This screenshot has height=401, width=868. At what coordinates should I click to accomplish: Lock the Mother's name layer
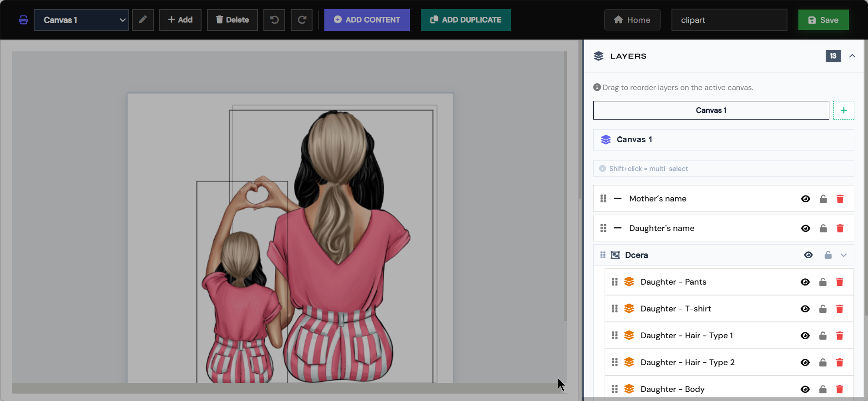pyautogui.click(x=823, y=199)
